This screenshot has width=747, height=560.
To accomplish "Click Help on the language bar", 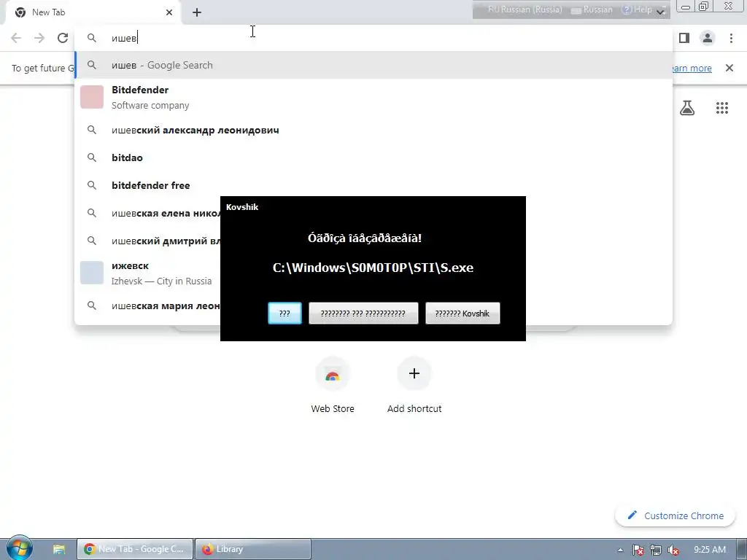I will [x=637, y=9].
